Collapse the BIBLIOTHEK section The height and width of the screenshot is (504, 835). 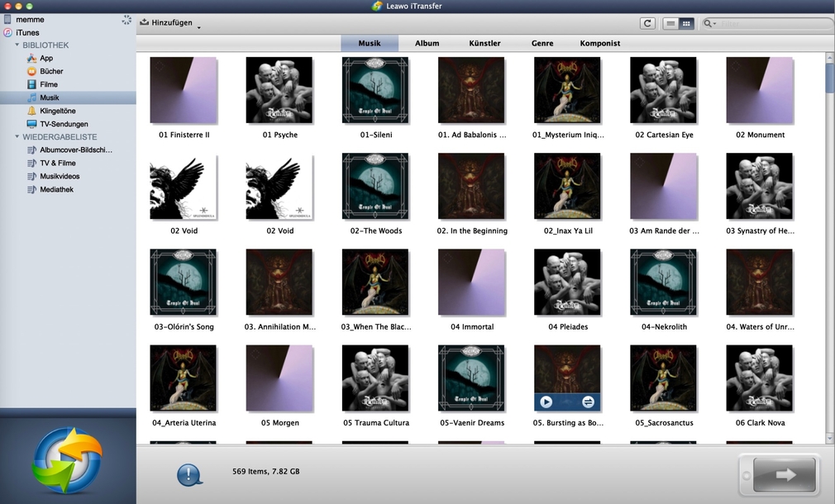pos(17,45)
